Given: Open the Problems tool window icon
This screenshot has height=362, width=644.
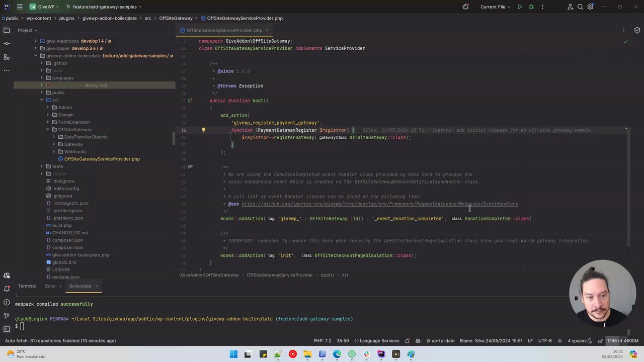Looking at the screenshot, I should coord(7,303).
